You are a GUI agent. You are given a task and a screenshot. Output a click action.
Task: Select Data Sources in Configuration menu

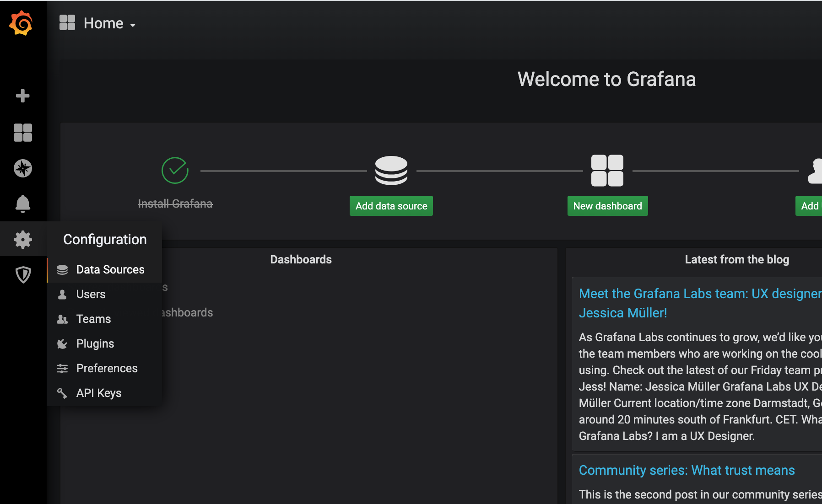coord(104,270)
